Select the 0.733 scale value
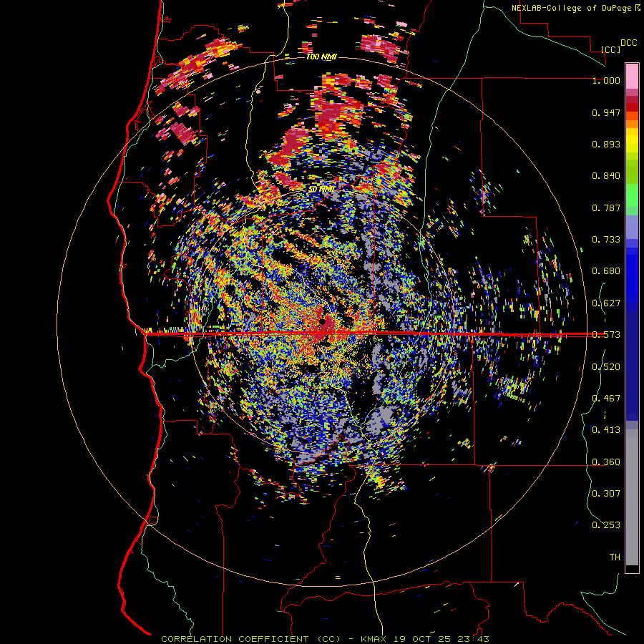Viewport: 644px width, 644px height. (606, 240)
